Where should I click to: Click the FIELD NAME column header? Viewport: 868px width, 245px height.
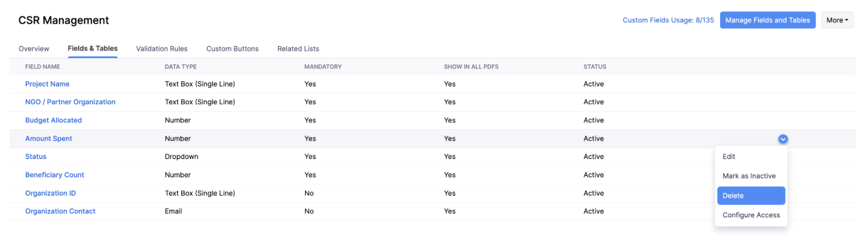click(x=43, y=67)
